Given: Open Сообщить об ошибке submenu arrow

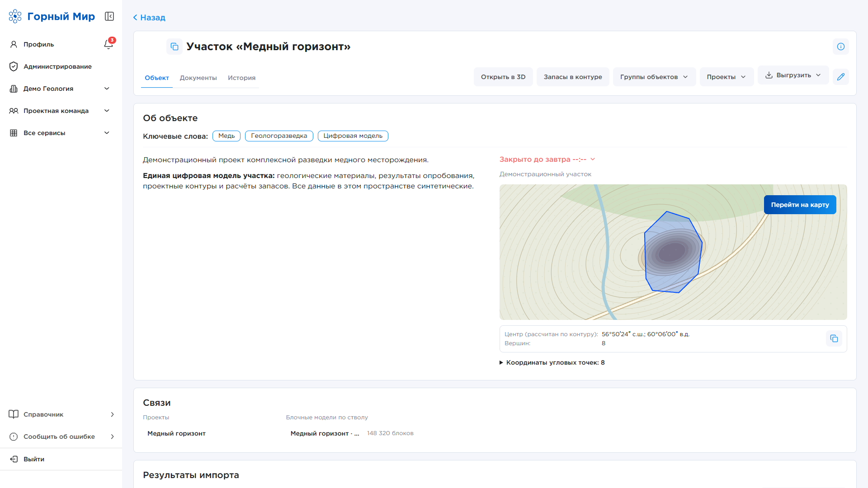Looking at the screenshot, I should click(113, 436).
